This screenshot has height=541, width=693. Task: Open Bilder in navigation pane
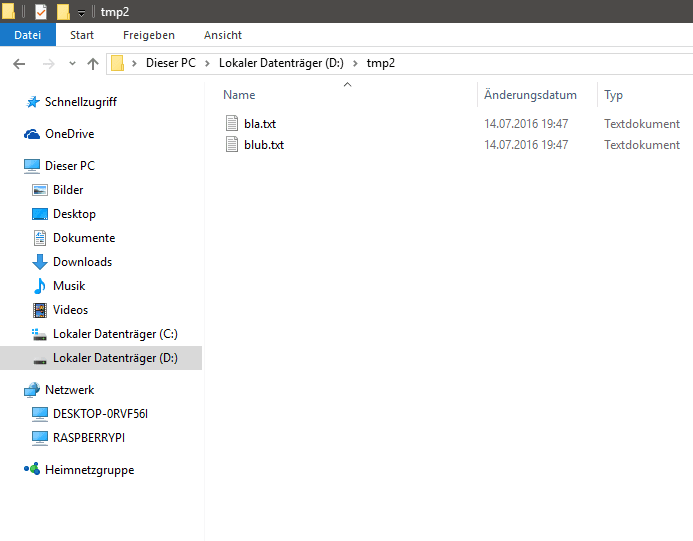click(x=68, y=190)
